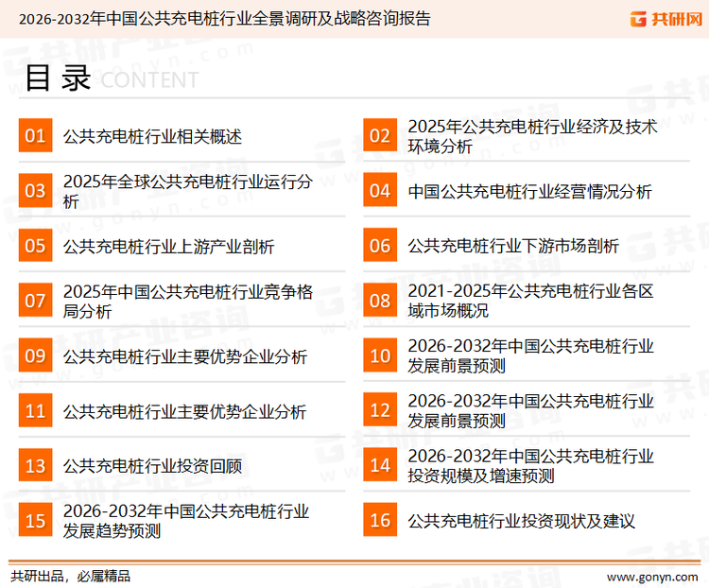The height and width of the screenshot is (588, 709).
Task: Visit www.gonyn.com link in footer
Action: tap(652, 578)
